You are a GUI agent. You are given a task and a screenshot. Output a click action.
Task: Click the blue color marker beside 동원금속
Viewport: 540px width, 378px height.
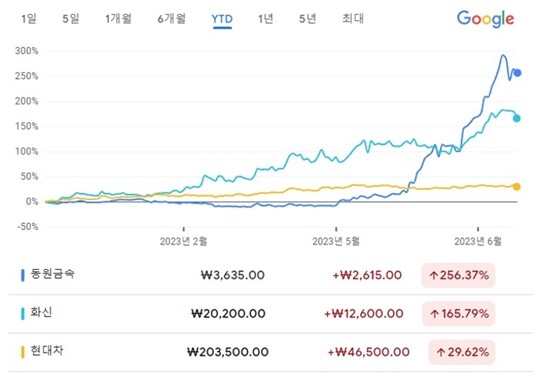[23, 275]
